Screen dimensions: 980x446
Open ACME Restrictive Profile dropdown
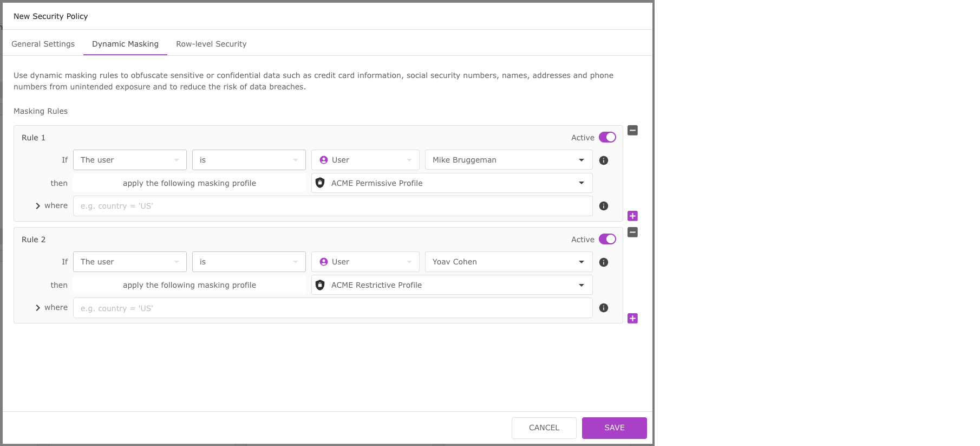pos(452,285)
